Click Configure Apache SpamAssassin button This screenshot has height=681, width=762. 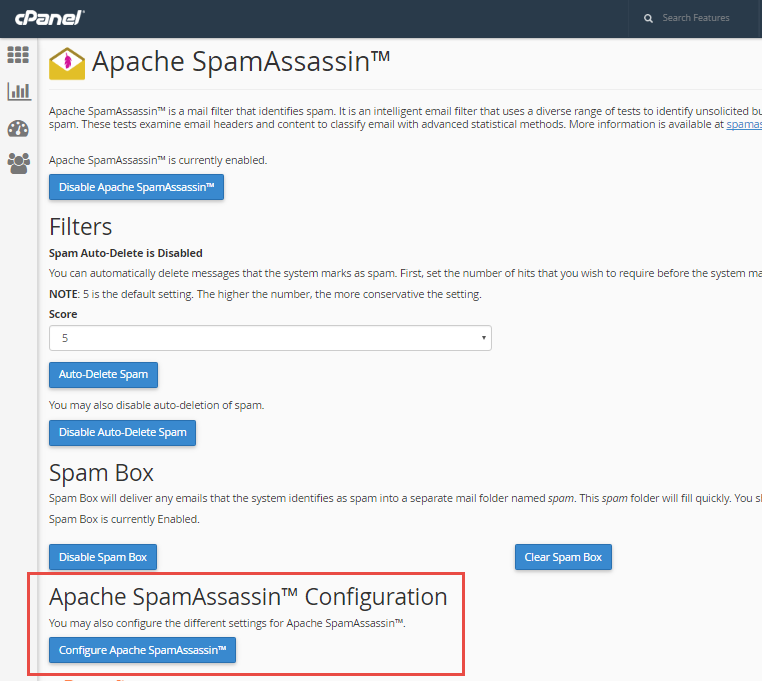pyautogui.click(x=142, y=650)
